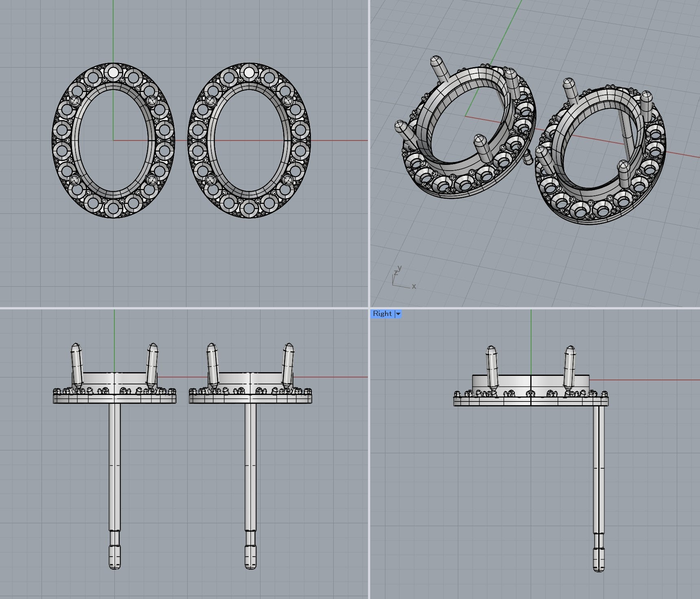This screenshot has height=599, width=700.
Task: Click the Right viewport title label
Action: click(x=382, y=314)
